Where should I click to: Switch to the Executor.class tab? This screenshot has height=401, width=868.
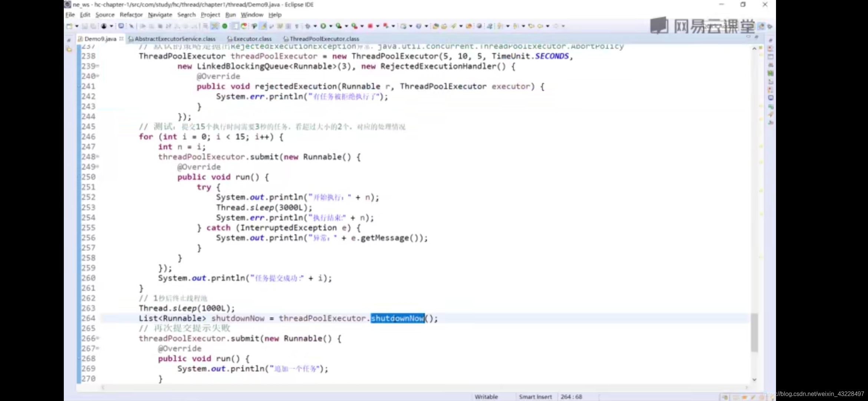point(249,39)
